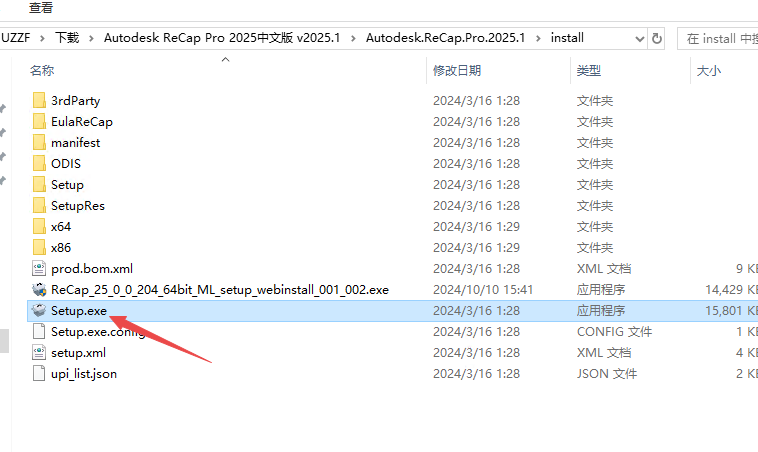Click the x64 folder icon
This screenshot has width=758, height=452.
click(x=39, y=226)
